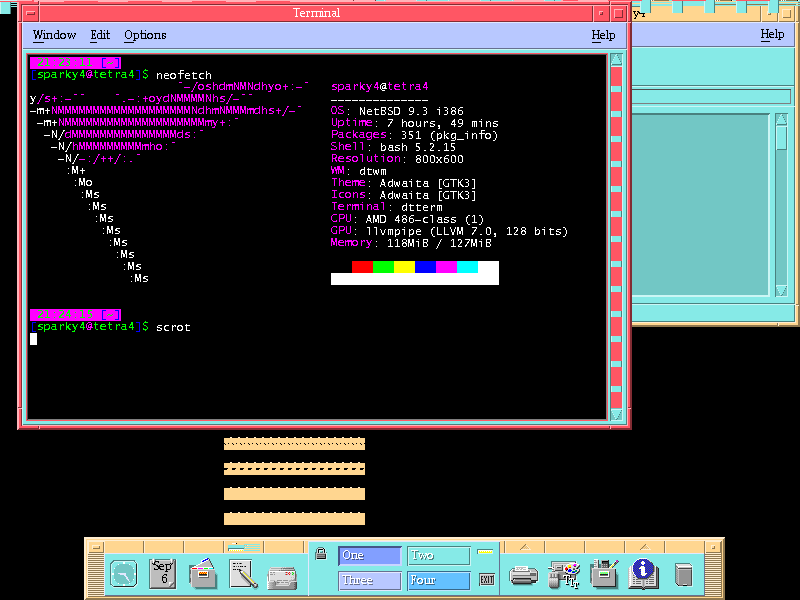This screenshot has height=600, width=800.
Task: Open the Mailer icon on the panel
Action: 283,575
